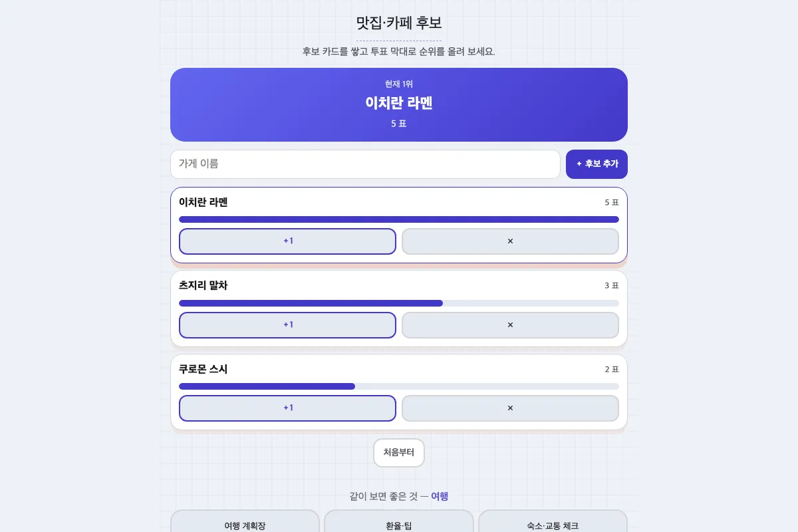The height and width of the screenshot is (532, 798).
Task: Click the 현재 1위 banner
Action: click(x=399, y=104)
